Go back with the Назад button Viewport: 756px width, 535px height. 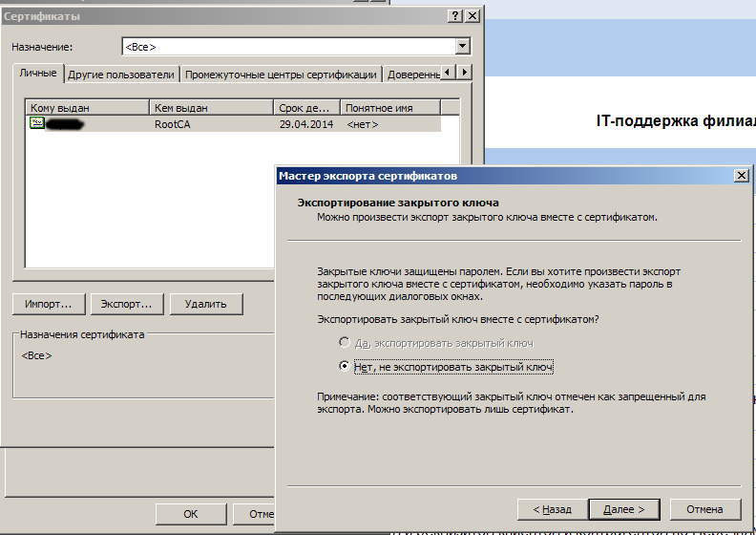point(552,509)
